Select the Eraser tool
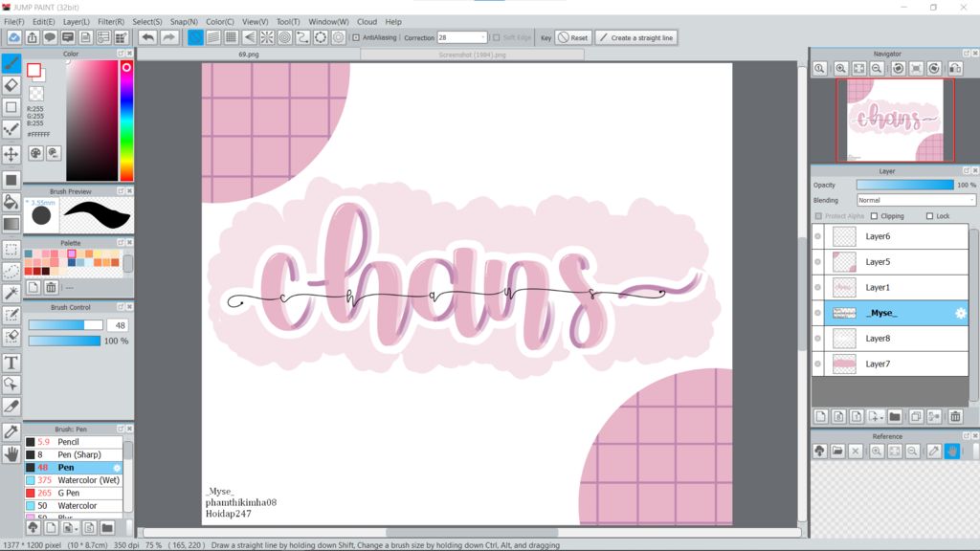This screenshot has width=980, height=551. (x=11, y=85)
